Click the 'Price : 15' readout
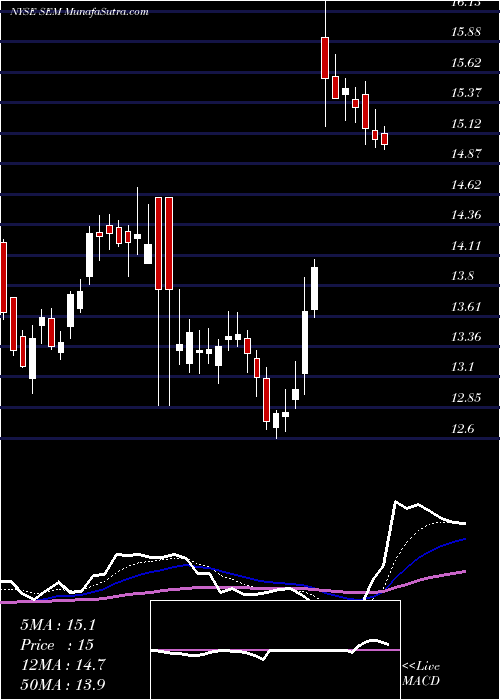Screen dimensions: 500x700 click(x=57, y=645)
